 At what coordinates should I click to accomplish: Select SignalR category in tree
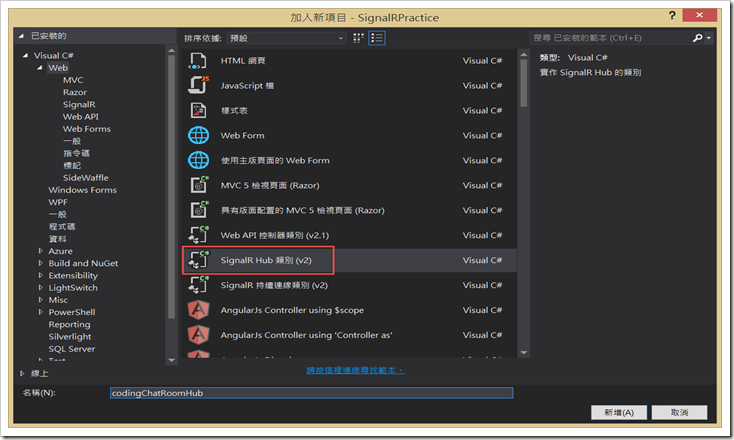point(79,104)
